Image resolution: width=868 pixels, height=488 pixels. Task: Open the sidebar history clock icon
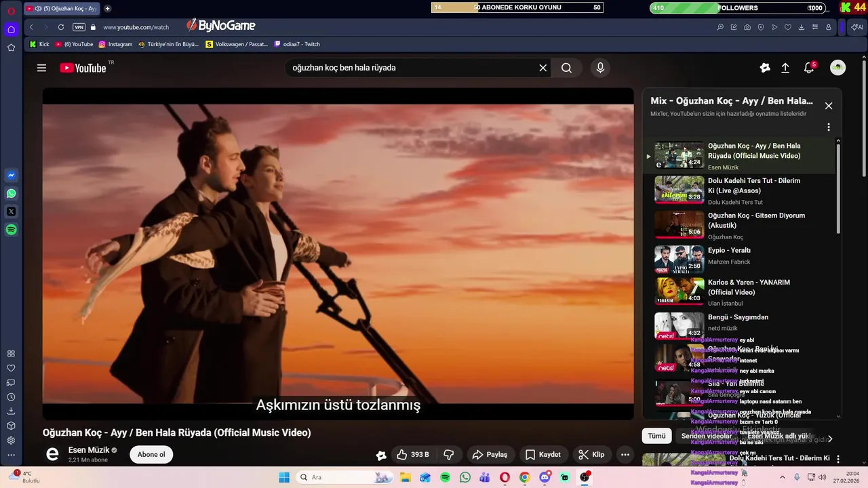tap(11, 397)
